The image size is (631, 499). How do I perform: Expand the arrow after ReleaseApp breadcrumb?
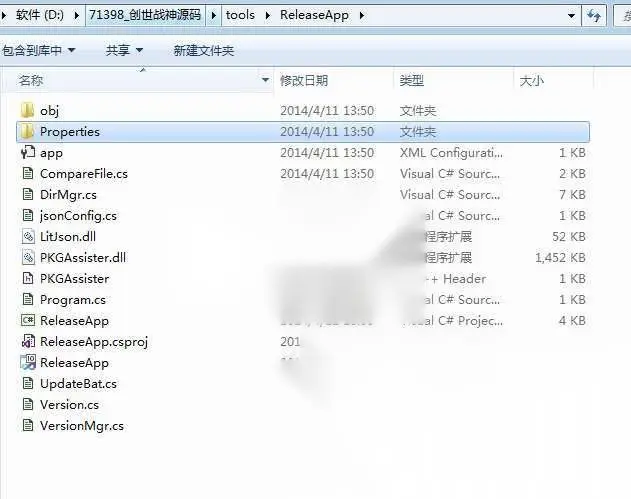pyautogui.click(x=362, y=16)
